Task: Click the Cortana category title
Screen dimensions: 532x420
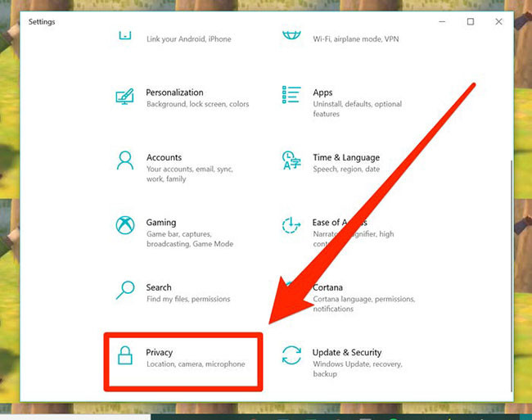Action: 327,287
